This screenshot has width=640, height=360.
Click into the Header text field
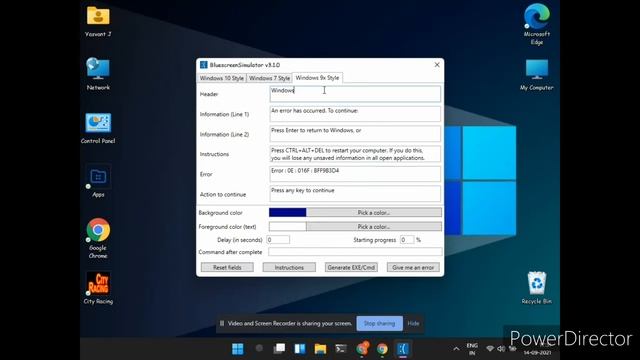[355, 94]
